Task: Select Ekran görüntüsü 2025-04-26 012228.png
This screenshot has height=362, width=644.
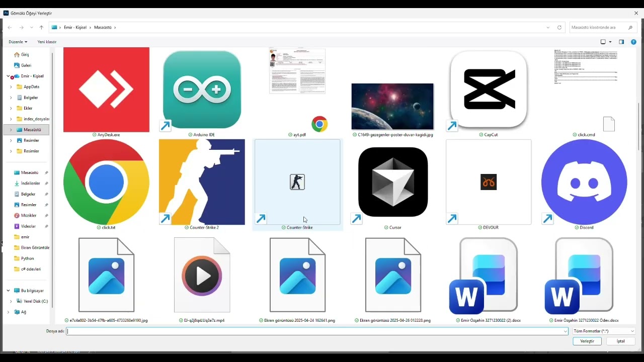Action: pyautogui.click(x=393, y=275)
